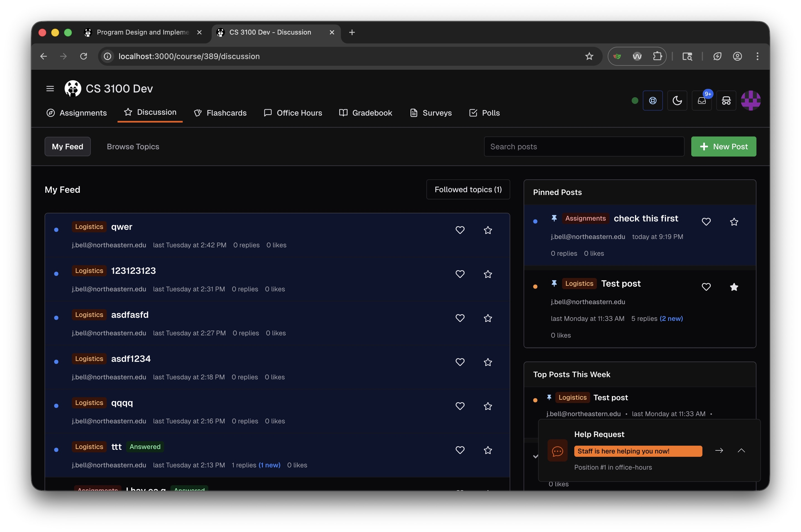Image resolution: width=801 pixels, height=532 pixels.
Task: Open the hamburger sidebar menu
Action: [x=50, y=89]
